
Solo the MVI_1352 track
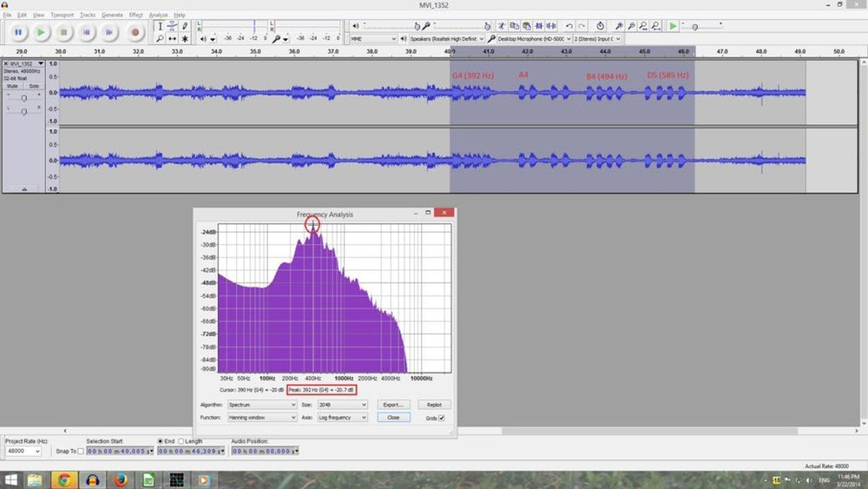[x=34, y=86]
